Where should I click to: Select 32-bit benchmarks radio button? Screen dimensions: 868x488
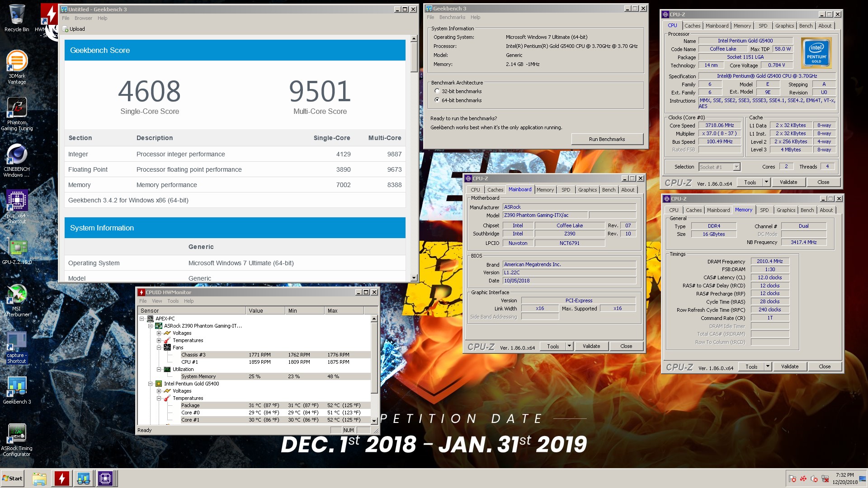pyautogui.click(x=437, y=91)
